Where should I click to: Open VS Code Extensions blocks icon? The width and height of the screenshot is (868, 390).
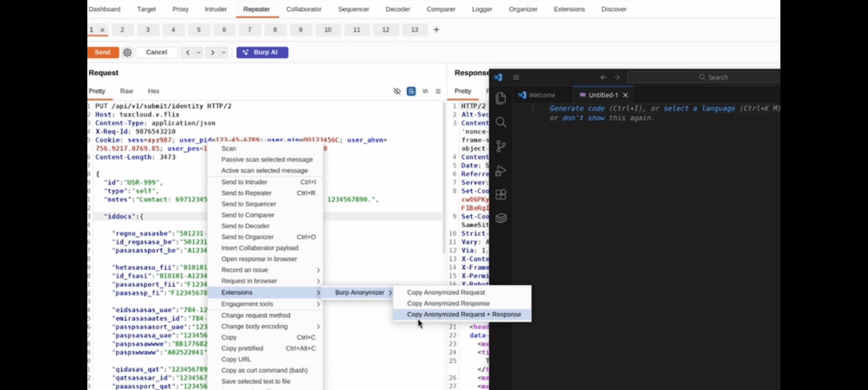pyautogui.click(x=501, y=194)
